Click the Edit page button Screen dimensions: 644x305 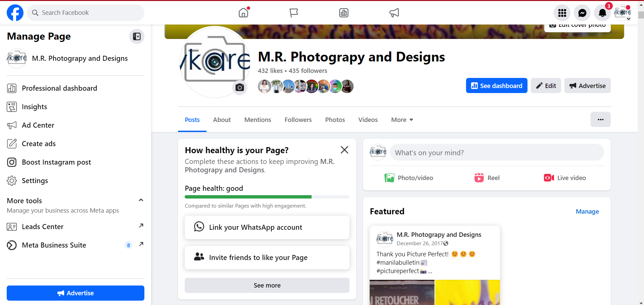coord(546,86)
